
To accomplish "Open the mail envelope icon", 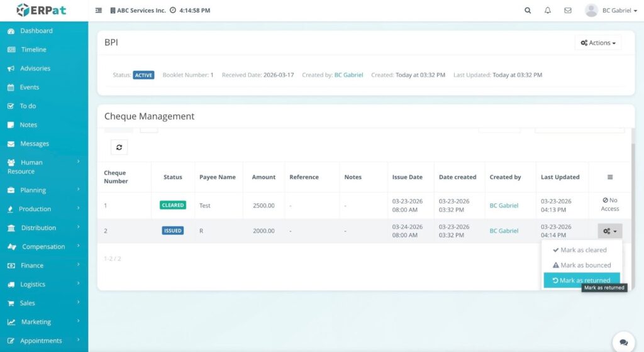I will point(568,11).
